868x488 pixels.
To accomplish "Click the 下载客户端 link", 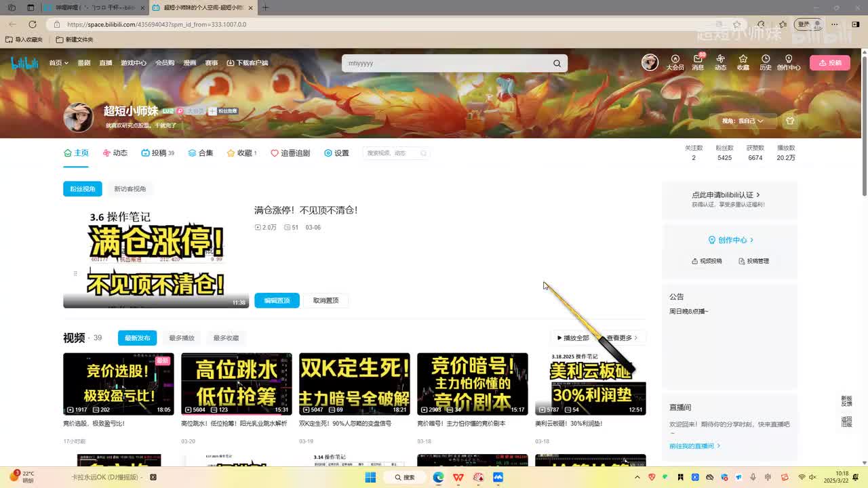I will tap(248, 63).
